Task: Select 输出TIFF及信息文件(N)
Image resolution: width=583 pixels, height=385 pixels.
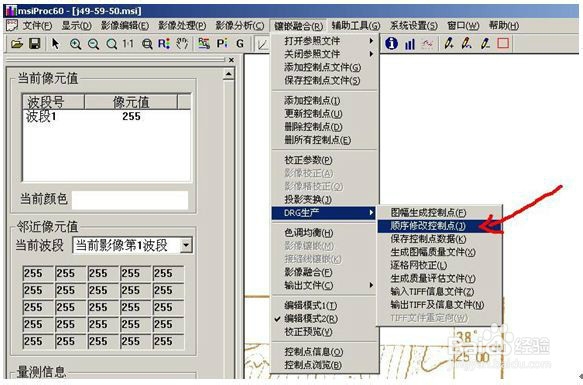Action: pyautogui.click(x=439, y=305)
